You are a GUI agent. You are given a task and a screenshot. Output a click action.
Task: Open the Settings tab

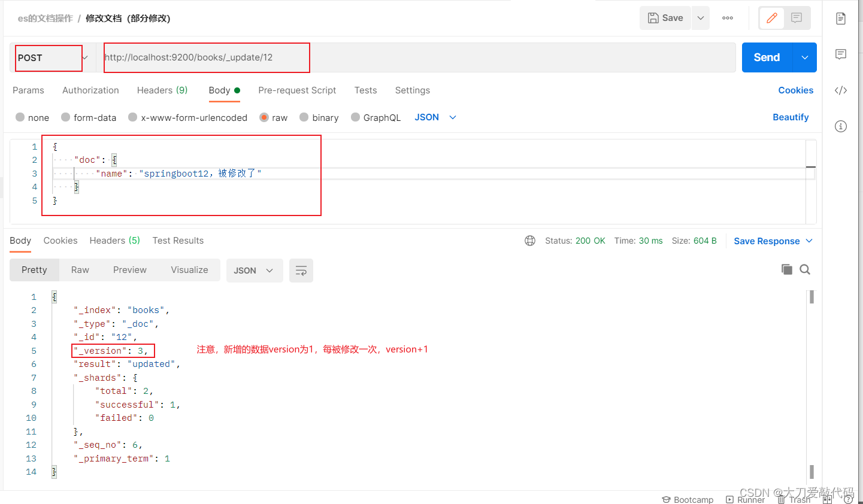point(412,90)
